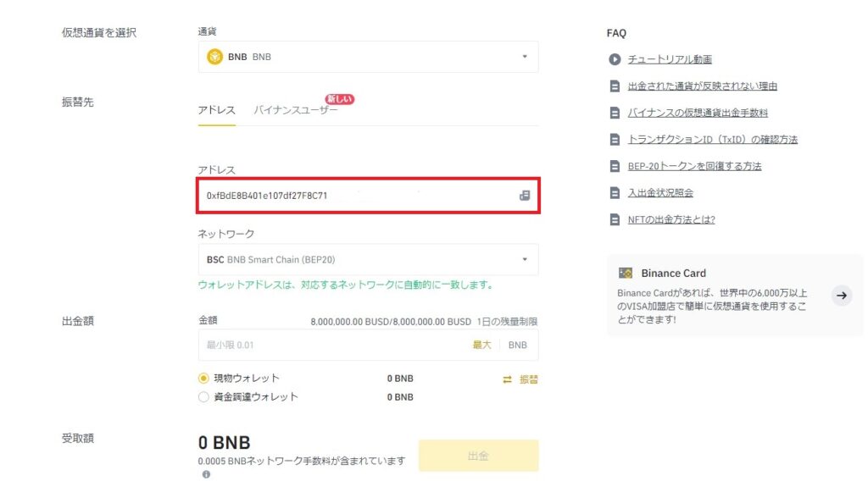This screenshot has width=868, height=481.
Task: Click the Binance Card arrow button
Action: point(842,296)
